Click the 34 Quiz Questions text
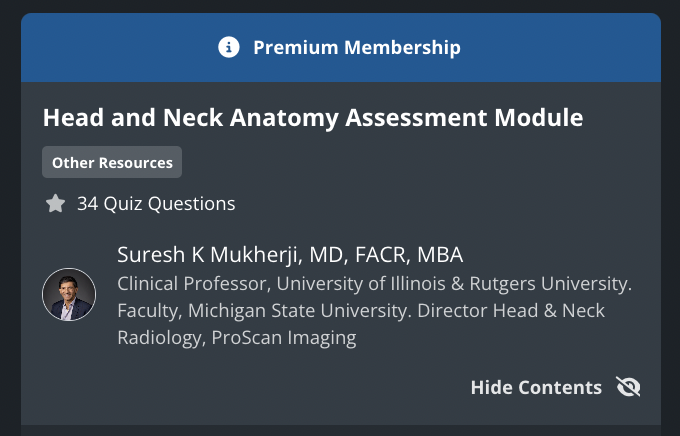Image resolution: width=680 pixels, height=436 pixels. click(156, 203)
